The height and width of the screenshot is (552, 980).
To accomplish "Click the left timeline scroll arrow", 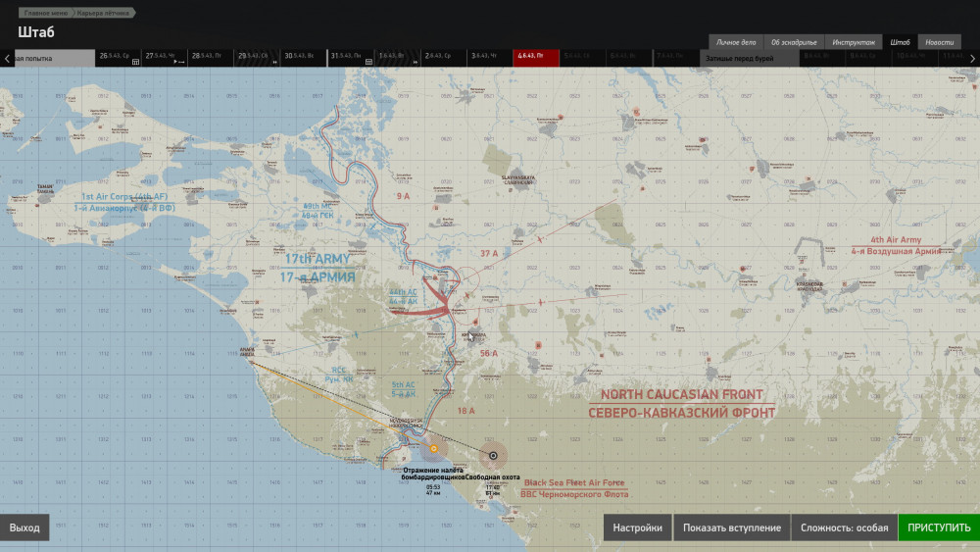I will [7, 58].
